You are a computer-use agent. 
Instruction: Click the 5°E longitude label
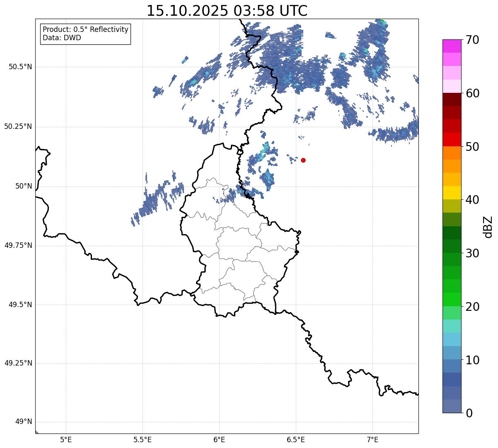click(66, 440)
